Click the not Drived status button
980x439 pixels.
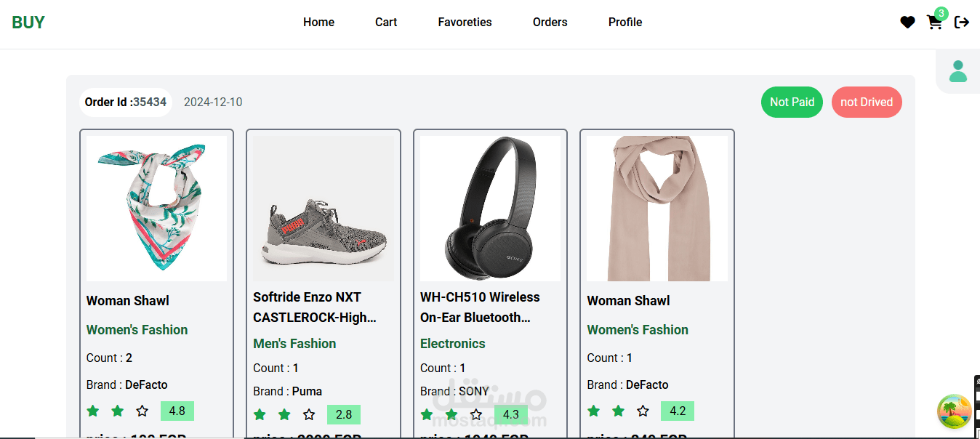pos(867,102)
